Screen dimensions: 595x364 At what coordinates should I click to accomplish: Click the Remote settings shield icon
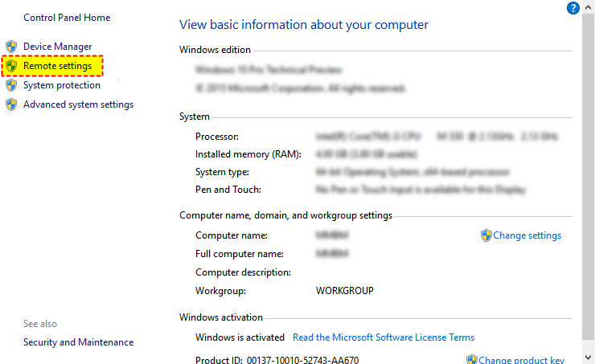(x=11, y=66)
